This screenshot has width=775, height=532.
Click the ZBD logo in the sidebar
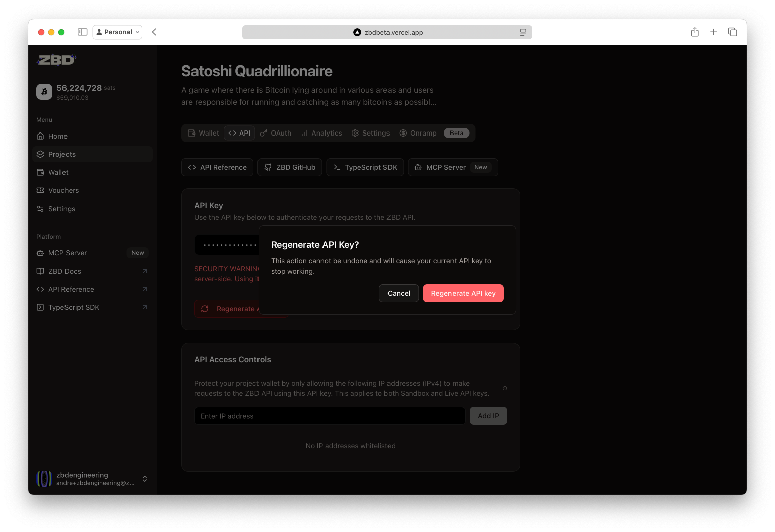(56, 60)
